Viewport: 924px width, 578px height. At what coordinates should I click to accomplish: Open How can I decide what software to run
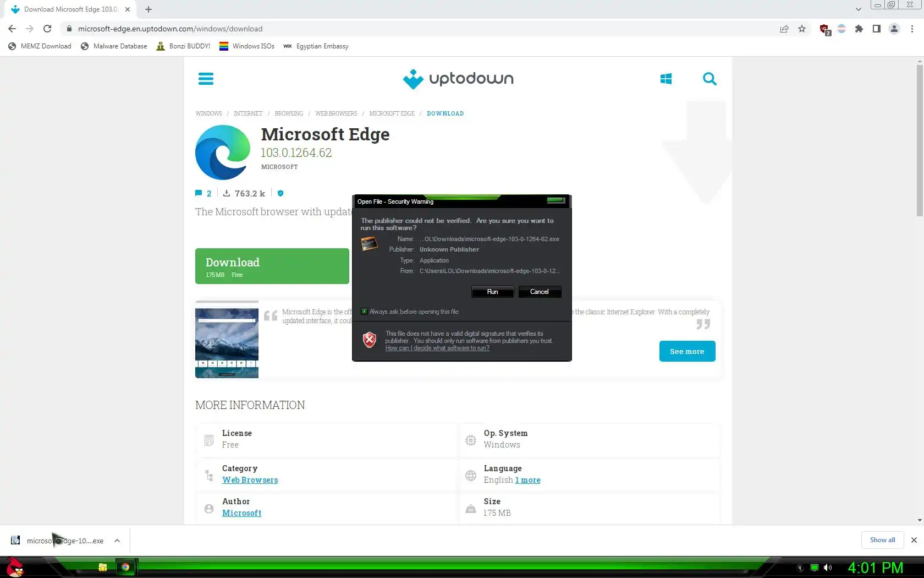click(x=437, y=348)
